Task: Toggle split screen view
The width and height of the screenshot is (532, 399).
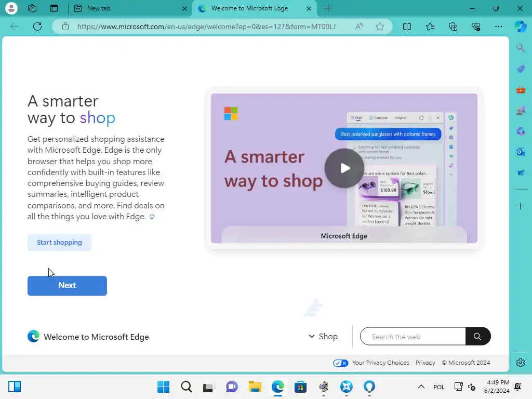Action: 407,26
